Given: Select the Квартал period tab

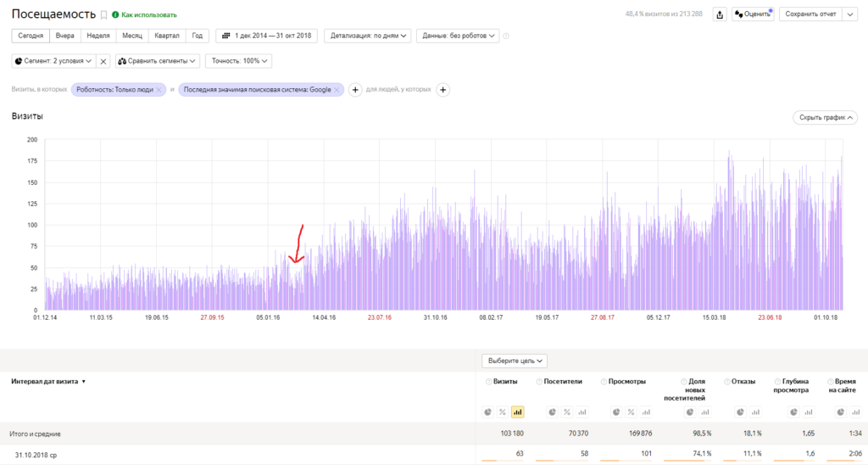Looking at the screenshot, I should tap(167, 36).
